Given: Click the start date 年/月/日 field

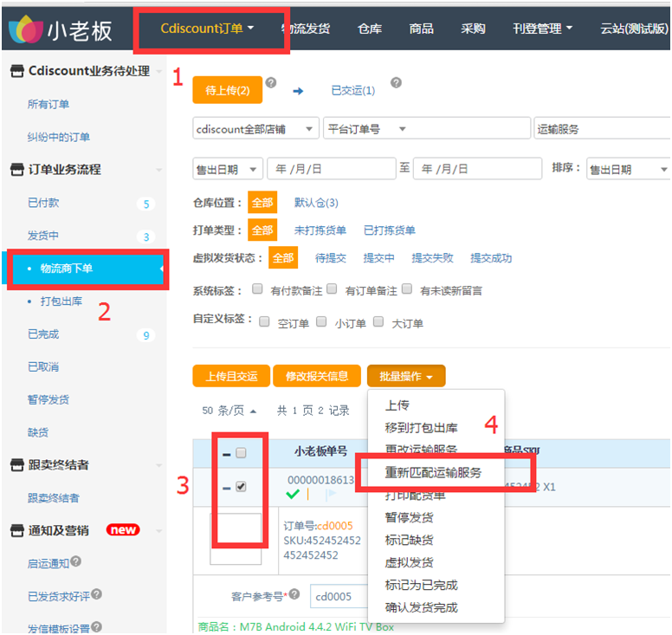Looking at the screenshot, I should click(x=332, y=169).
